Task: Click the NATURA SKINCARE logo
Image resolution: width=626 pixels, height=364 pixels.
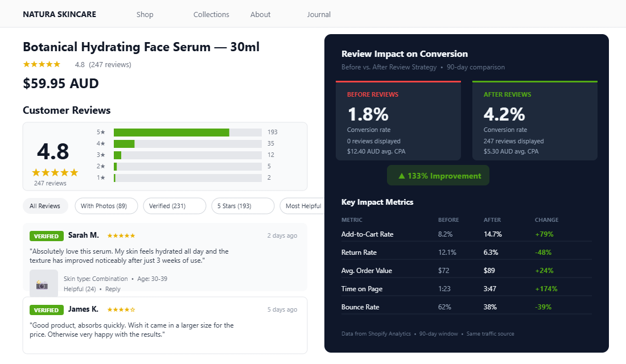Action: [x=59, y=14]
